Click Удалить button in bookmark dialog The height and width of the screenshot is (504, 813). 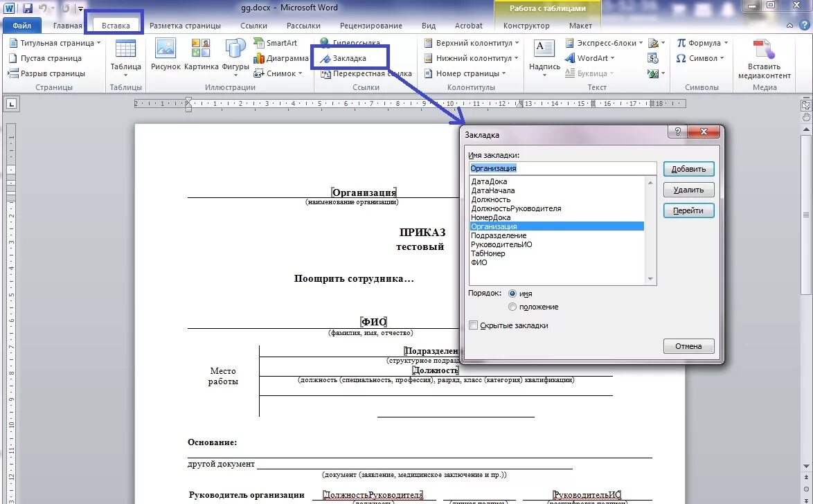[x=688, y=190]
